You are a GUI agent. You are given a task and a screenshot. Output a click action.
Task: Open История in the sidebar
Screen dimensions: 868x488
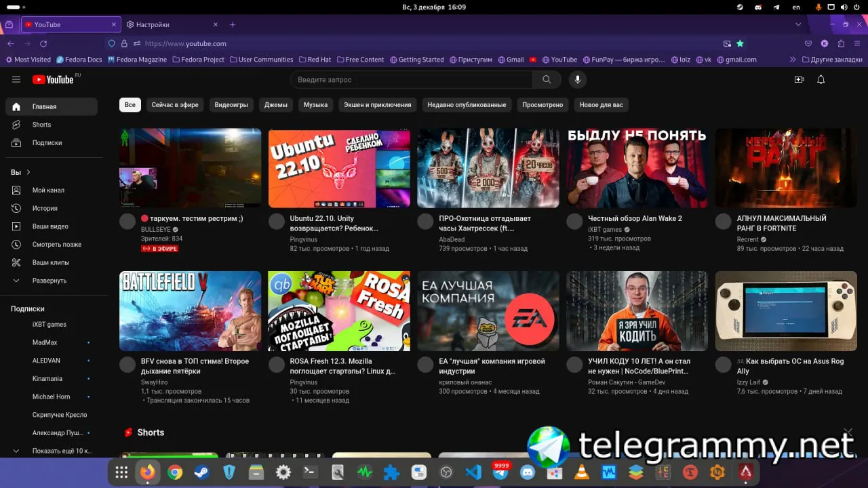[52, 209]
